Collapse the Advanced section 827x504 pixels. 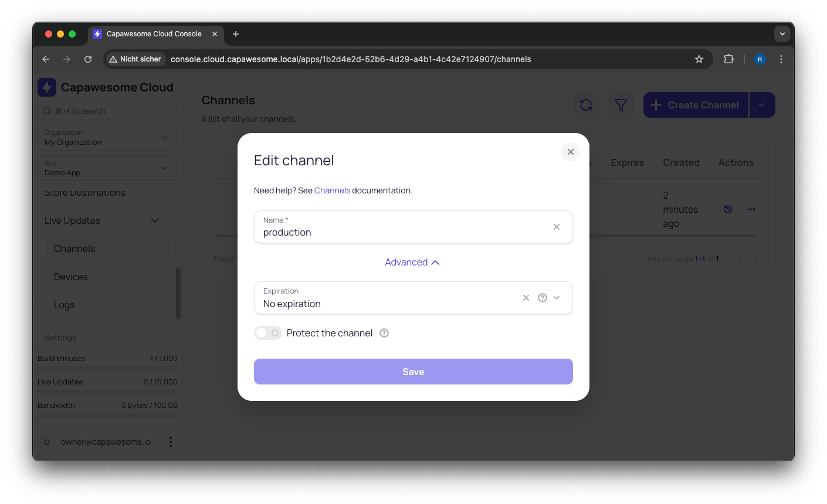click(x=412, y=262)
